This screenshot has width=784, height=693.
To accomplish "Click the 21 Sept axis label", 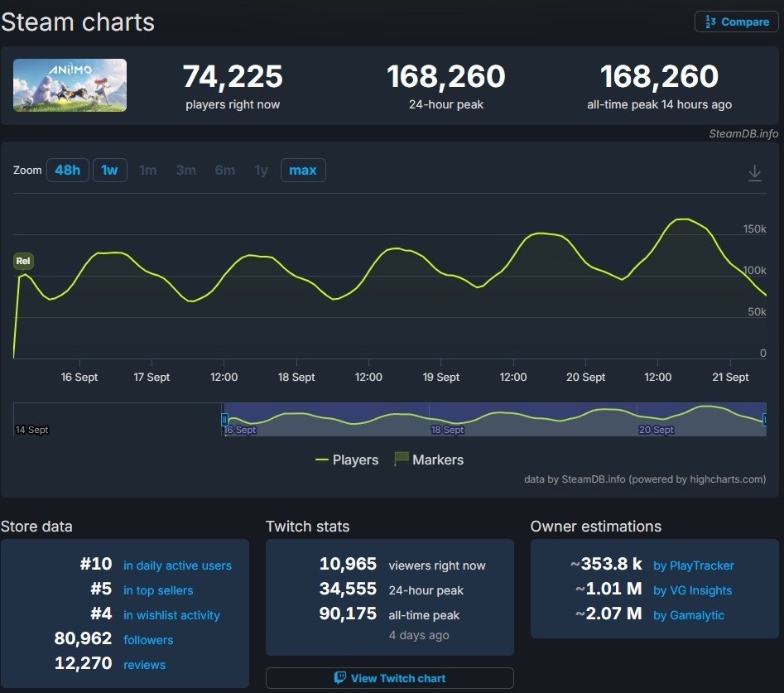I will pyautogui.click(x=730, y=377).
